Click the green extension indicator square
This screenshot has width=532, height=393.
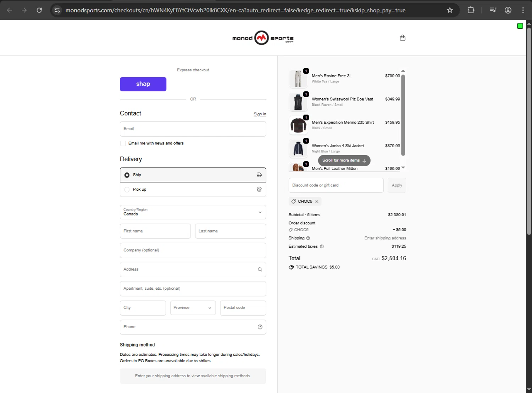[520, 26]
